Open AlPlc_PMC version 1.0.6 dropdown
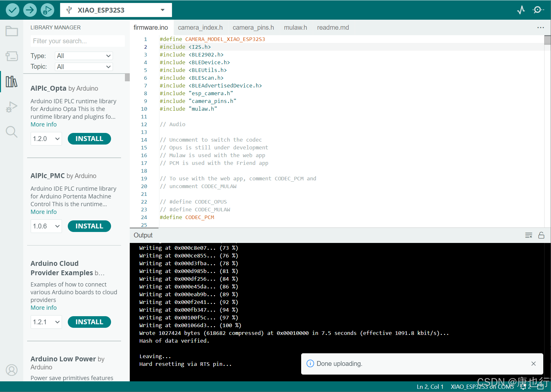Image resolution: width=551 pixels, height=392 pixels. click(46, 226)
